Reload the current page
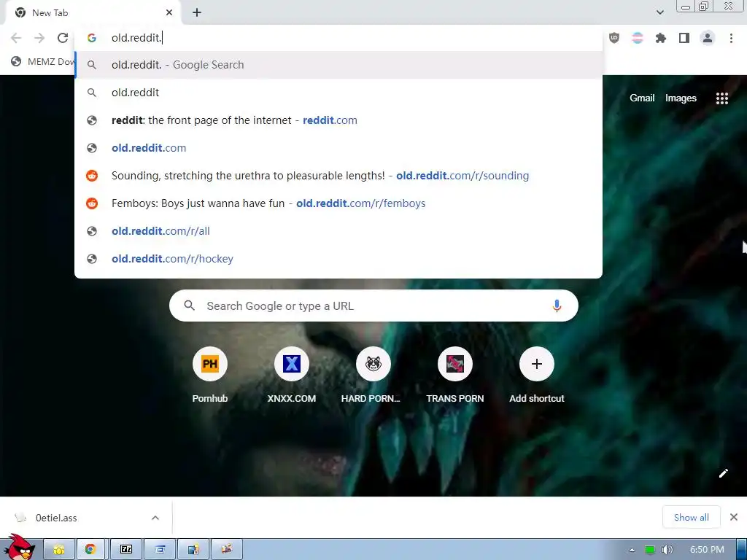This screenshot has height=560, width=747. pos(63,38)
